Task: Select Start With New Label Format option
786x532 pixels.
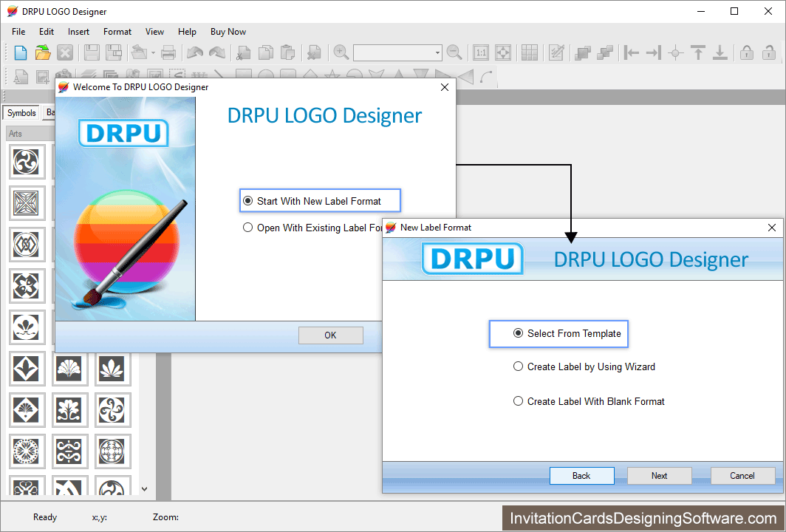Action: [x=319, y=201]
